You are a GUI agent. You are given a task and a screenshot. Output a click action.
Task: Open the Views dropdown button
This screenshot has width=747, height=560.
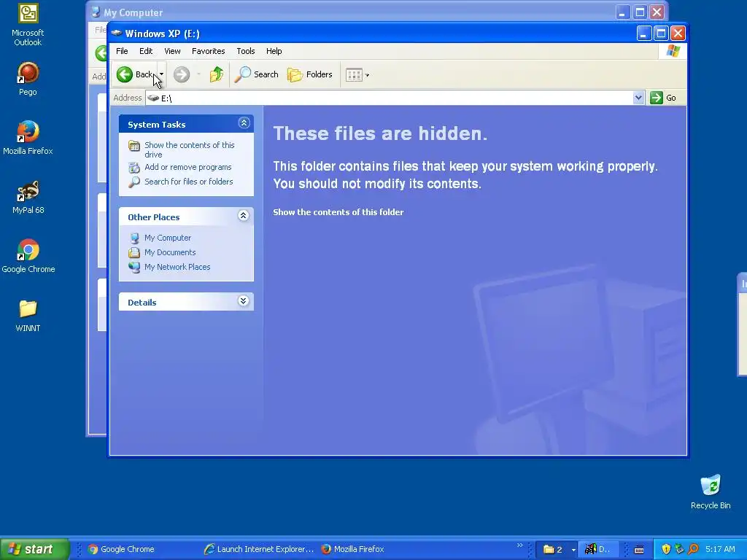[x=357, y=75]
